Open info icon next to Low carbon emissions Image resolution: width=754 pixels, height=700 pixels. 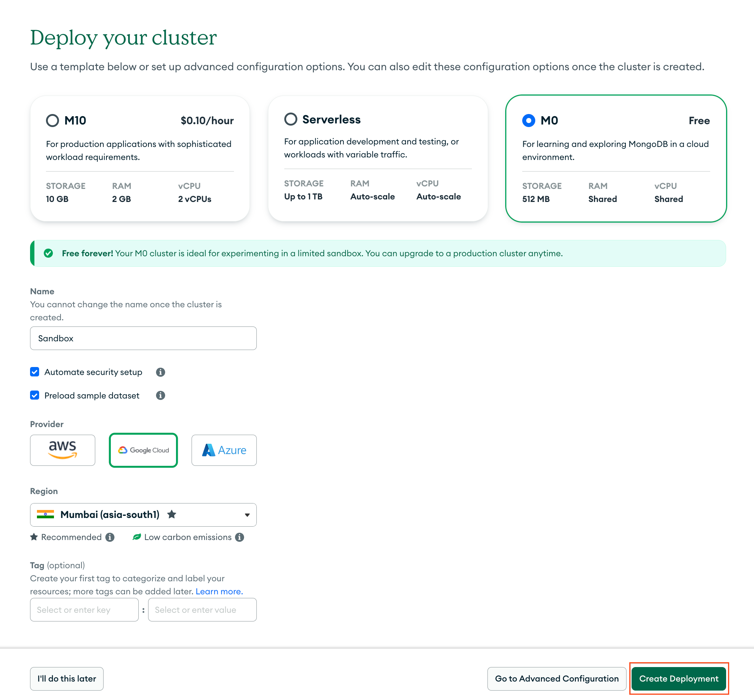(x=240, y=537)
